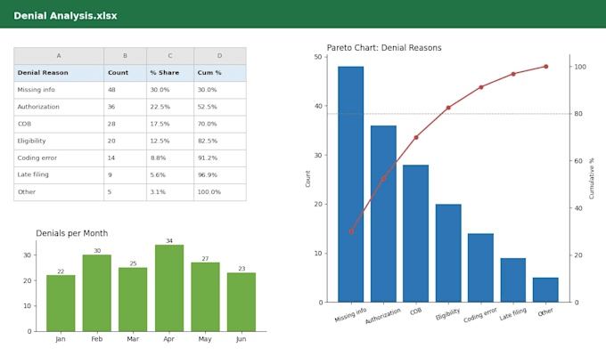Click the 70.0% cumulative cell

coord(220,125)
